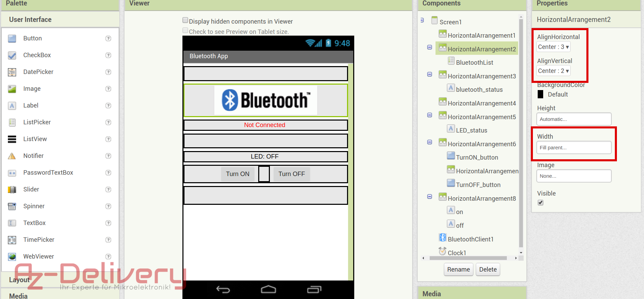Image resolution: width=644 pixels, height=299 pixels.
Task: Collapse HorizontalArrangement3 tree node
Action: (x=429, y=74)
